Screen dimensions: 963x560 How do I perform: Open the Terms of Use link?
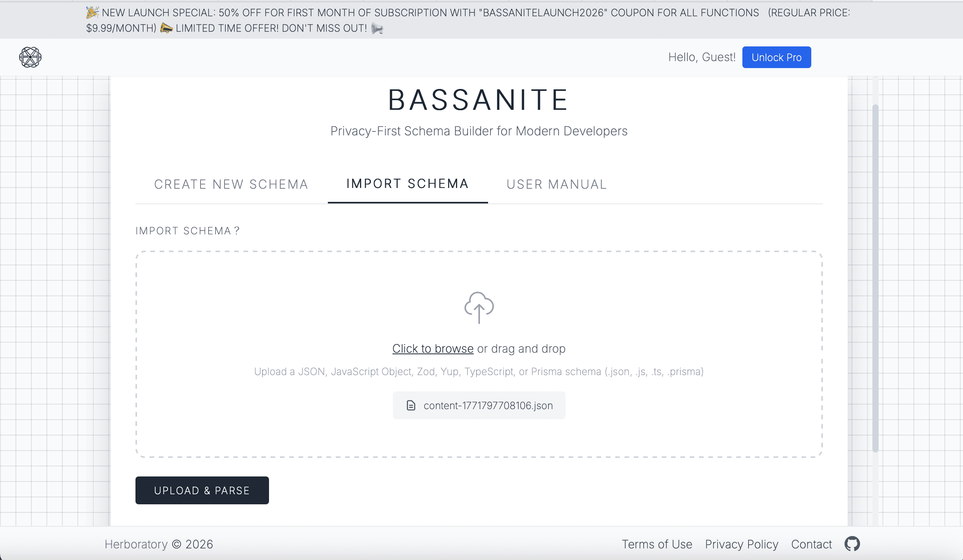[657, 544]
